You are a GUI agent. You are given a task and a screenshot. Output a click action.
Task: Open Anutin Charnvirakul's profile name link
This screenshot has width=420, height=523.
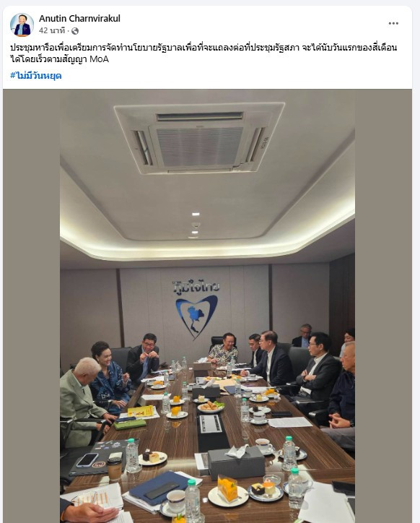click(x=79, y=18)
